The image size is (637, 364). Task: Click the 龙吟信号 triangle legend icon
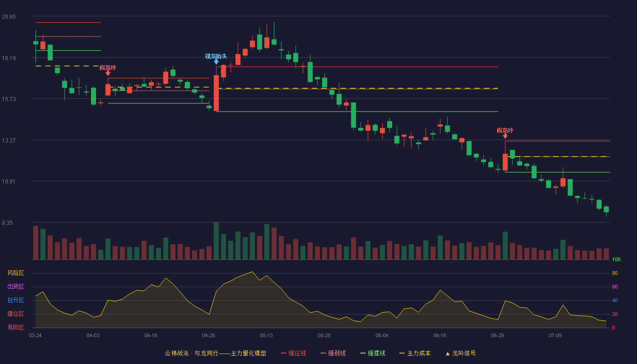[x=447, y=354]
